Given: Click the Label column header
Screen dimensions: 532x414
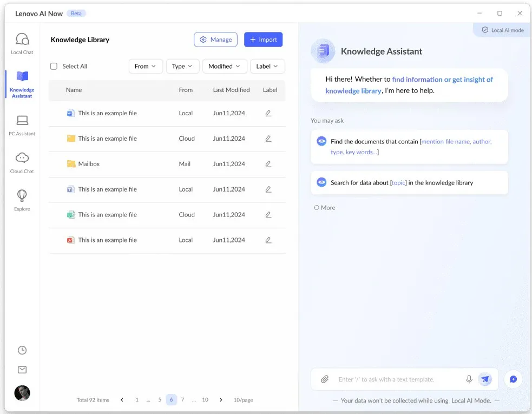Looking at the screenshot, I should pos(270,90).
